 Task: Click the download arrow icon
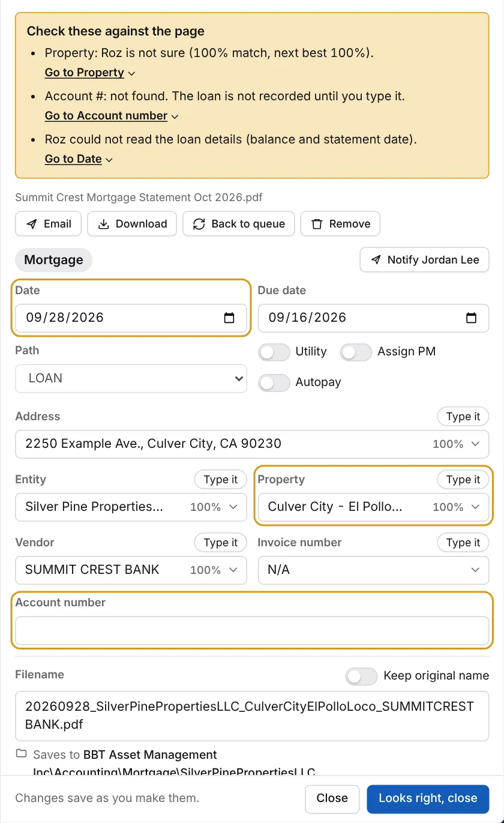coord(104,224)
